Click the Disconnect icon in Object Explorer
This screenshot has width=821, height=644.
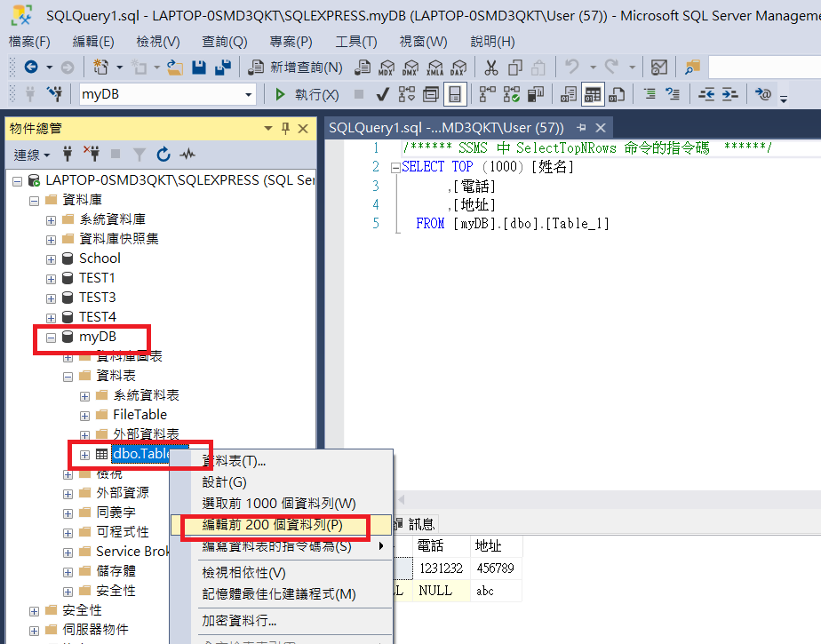click(92, 154)
